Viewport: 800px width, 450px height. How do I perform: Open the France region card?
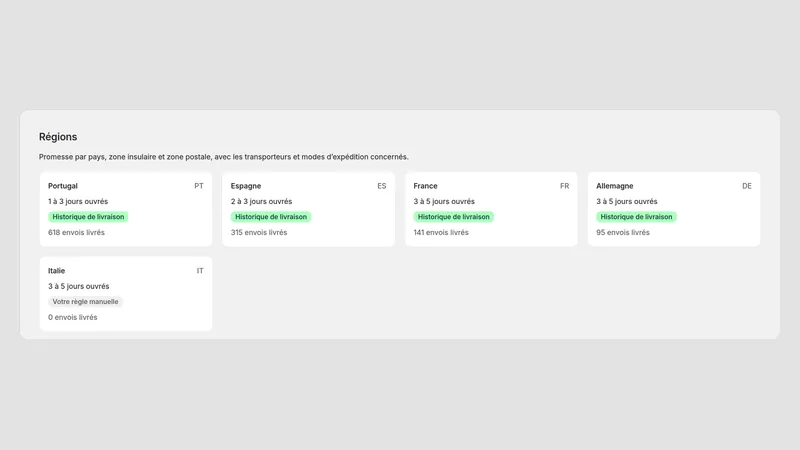point(491,209)
